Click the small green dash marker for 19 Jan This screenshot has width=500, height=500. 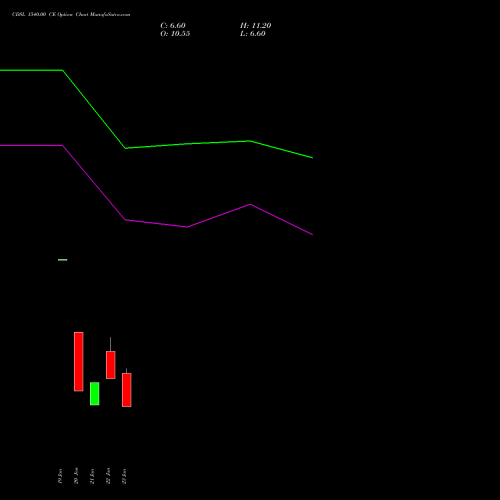63,260
